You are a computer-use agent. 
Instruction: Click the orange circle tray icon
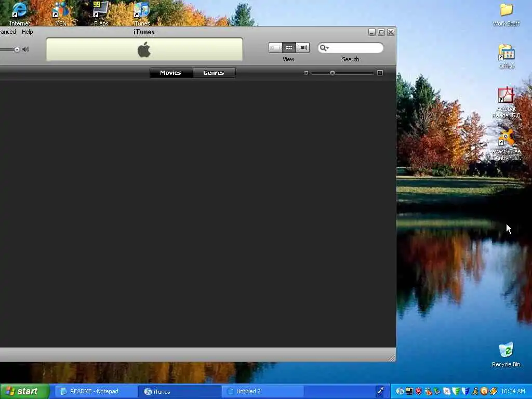[x=484, y=391]
